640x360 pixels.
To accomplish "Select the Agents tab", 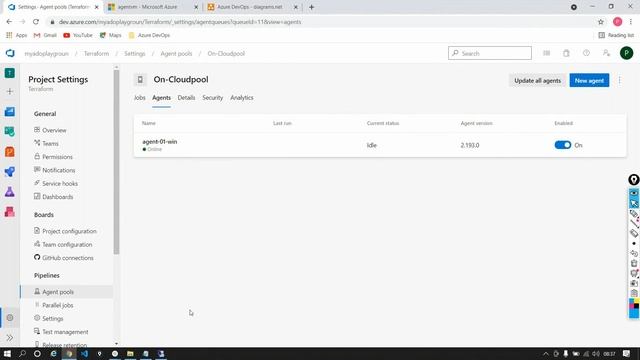I will (x=161, y=98).
